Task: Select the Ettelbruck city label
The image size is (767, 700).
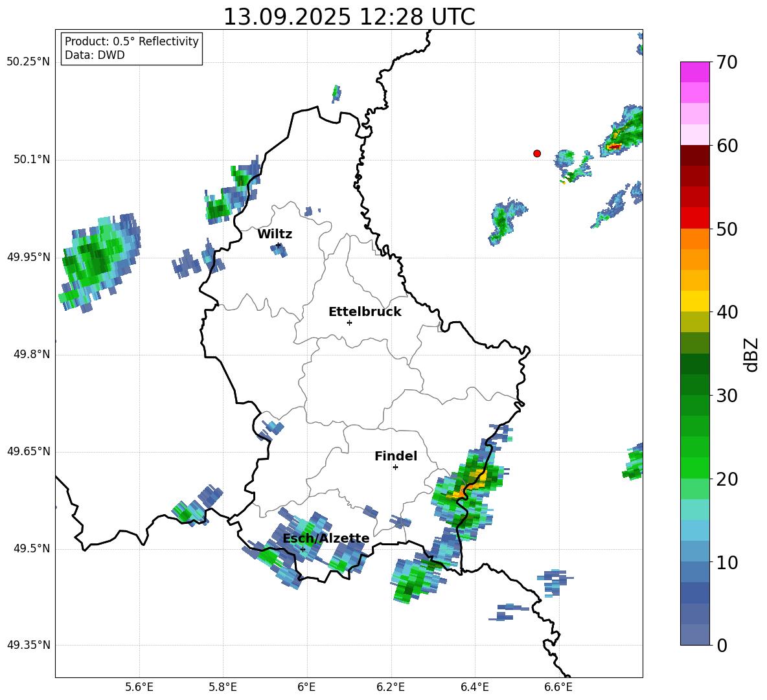Action: click(x=365, y=312)
